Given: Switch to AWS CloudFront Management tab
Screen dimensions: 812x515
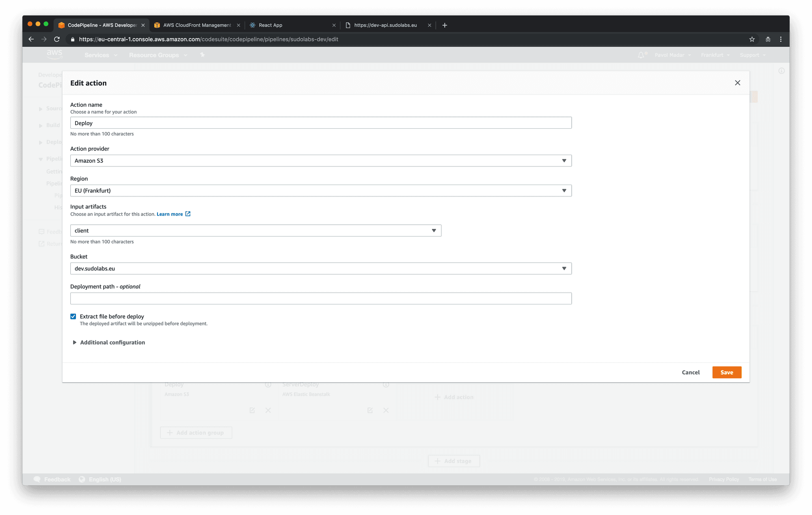Looking at the screenshot, I should click(x=197, y=25).
